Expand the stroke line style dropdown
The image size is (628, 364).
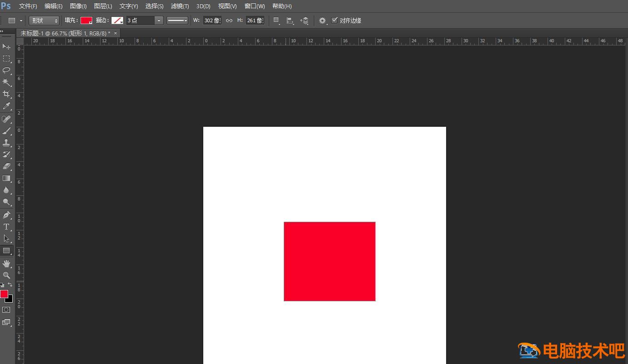(x=177, y=20)
